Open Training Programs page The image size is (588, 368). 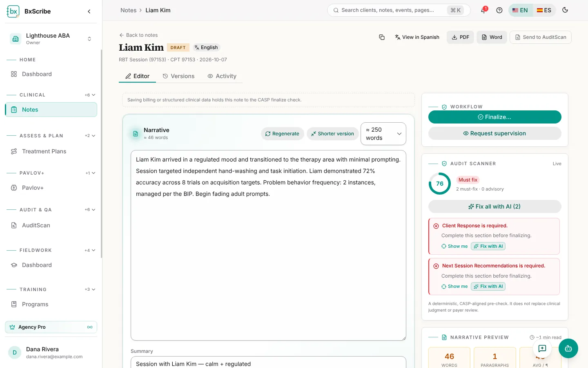coord(51,304)
